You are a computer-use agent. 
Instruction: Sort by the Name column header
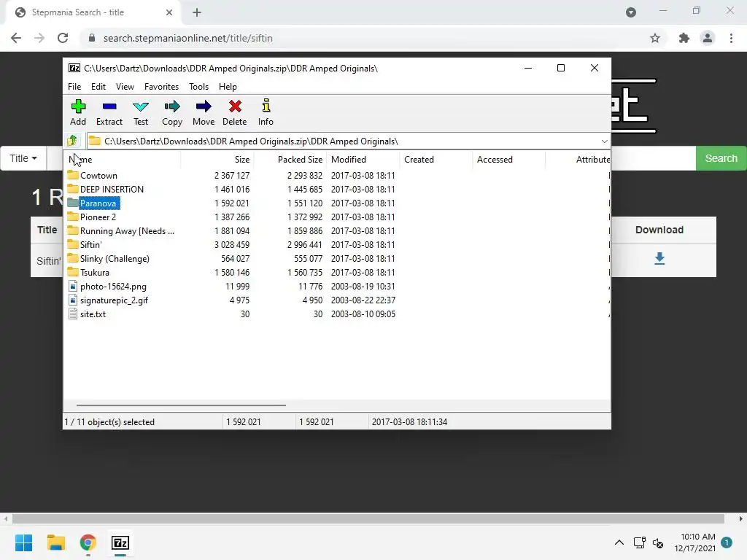pos(123,160)
